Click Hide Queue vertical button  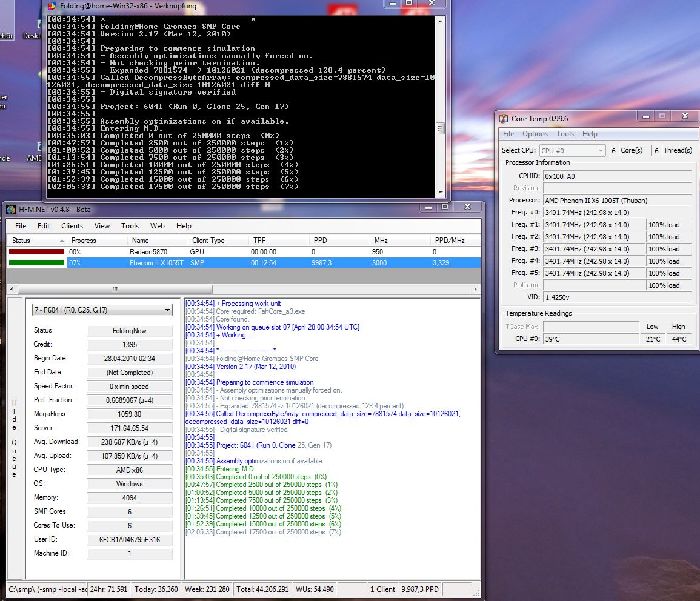click(15, 439)
